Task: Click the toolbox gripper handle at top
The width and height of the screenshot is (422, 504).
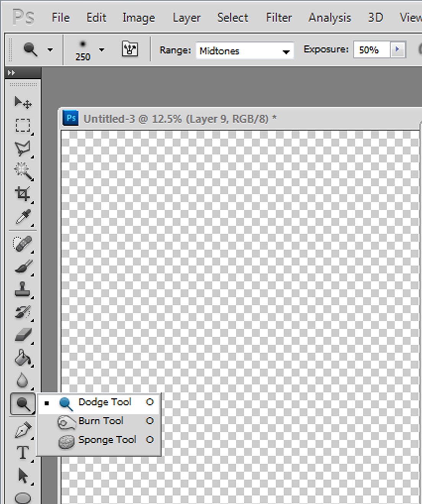Action: (x=23, y=84)
